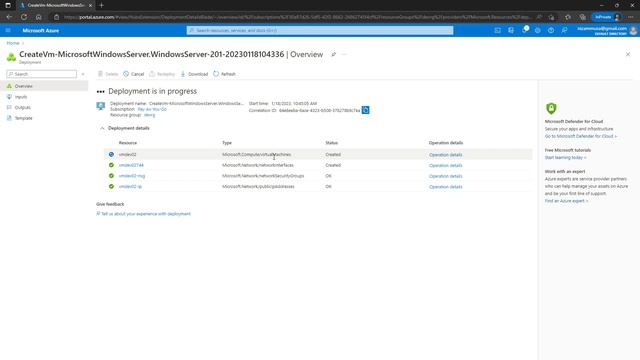Close the CreateVm browser tab
Viewport: 640px width, 360px height.
pos(90,5)
